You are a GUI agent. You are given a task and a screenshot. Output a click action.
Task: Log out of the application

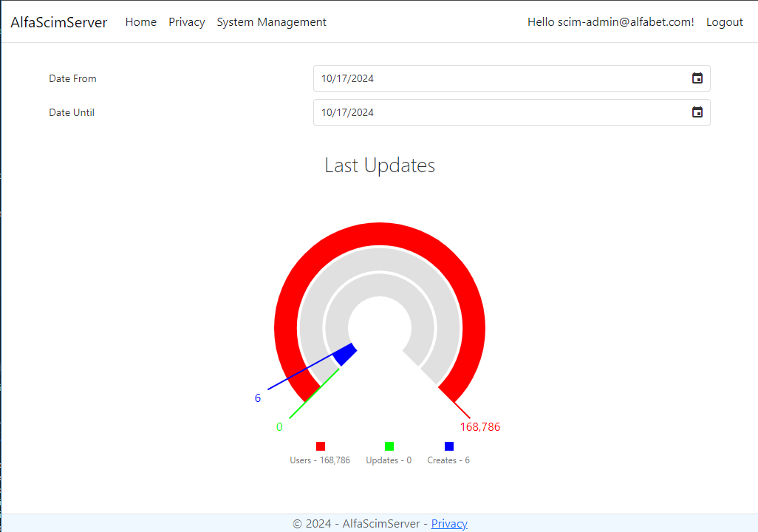point(724,21)
